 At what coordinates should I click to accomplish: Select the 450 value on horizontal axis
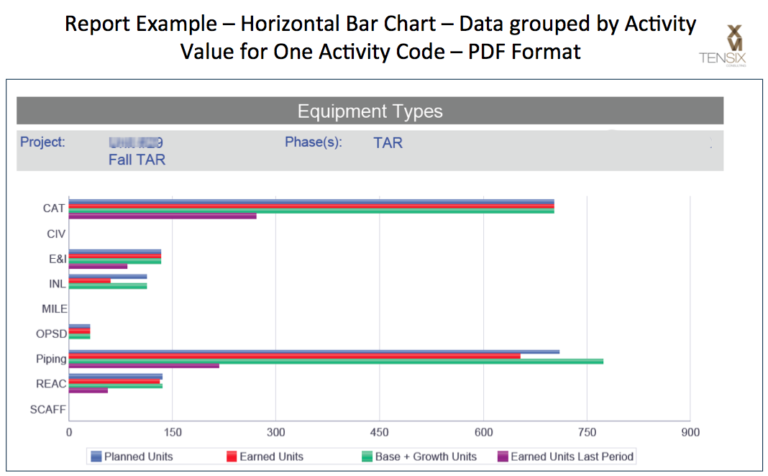[x=380, y=432]
